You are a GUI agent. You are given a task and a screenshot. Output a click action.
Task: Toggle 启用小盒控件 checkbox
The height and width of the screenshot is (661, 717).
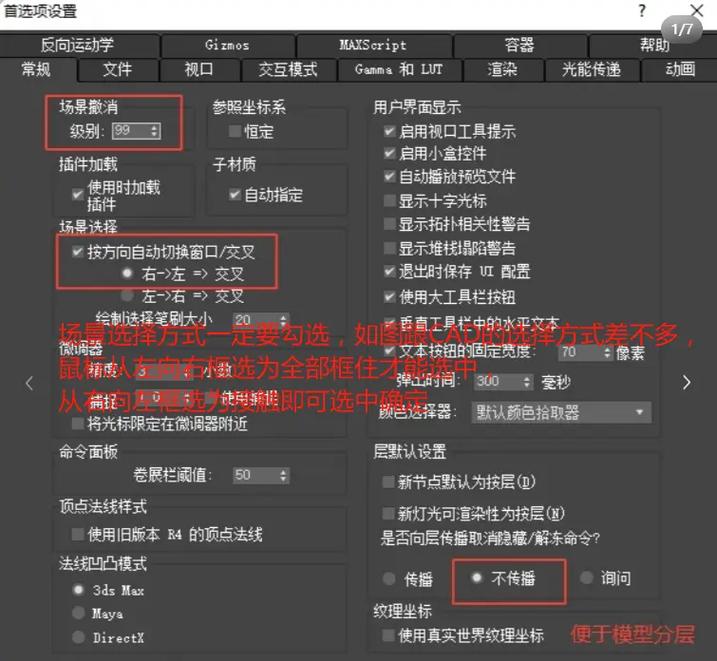(390, 153)
